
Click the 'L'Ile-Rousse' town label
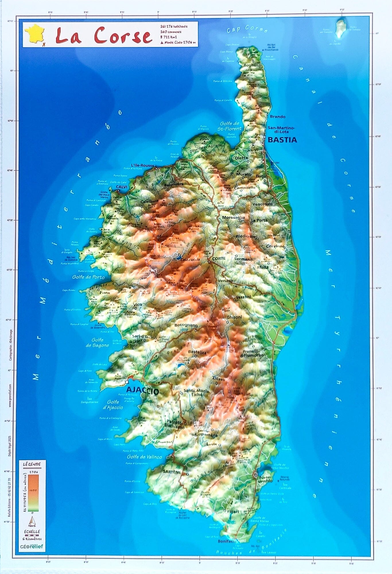point(142,165)
